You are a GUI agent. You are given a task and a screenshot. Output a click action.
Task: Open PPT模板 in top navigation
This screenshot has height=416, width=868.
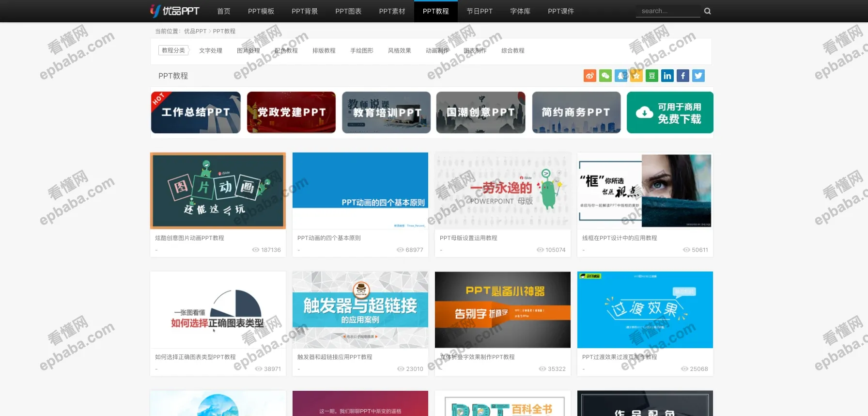[261, 11]
